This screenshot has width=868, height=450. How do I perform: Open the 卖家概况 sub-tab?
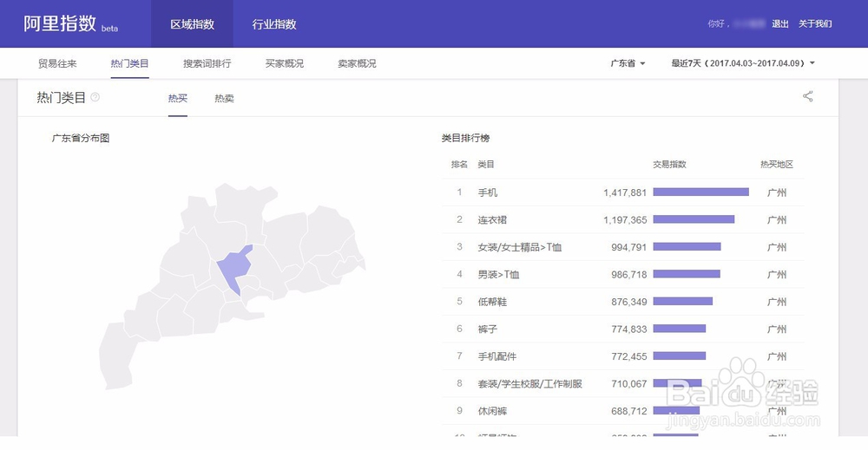pyautogui.click(x=357, y=63)
